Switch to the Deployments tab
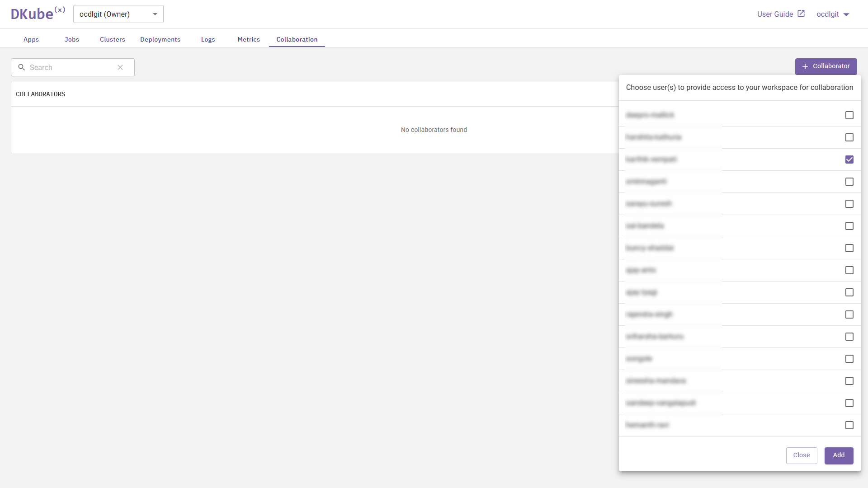This screenshot has width=868, height=488. tap(160, 39)
